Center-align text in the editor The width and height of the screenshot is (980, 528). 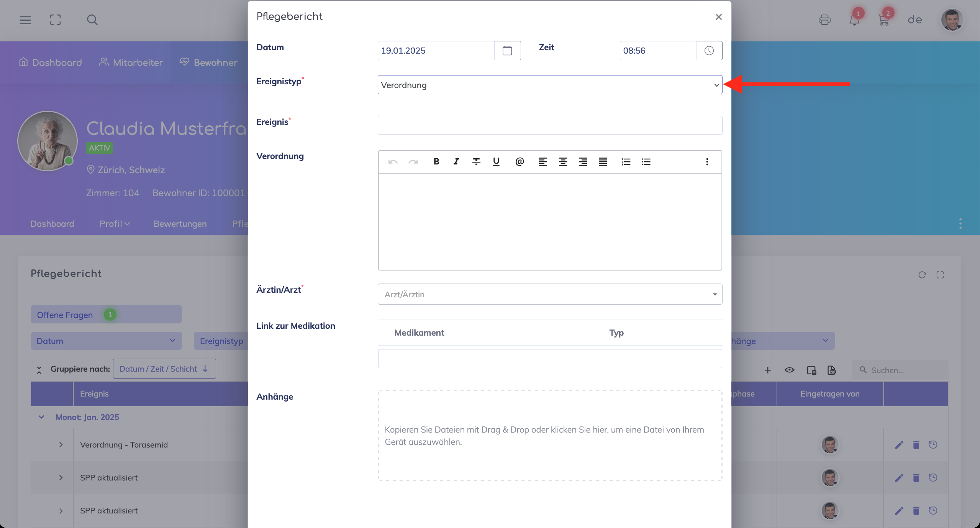(563, 162)
